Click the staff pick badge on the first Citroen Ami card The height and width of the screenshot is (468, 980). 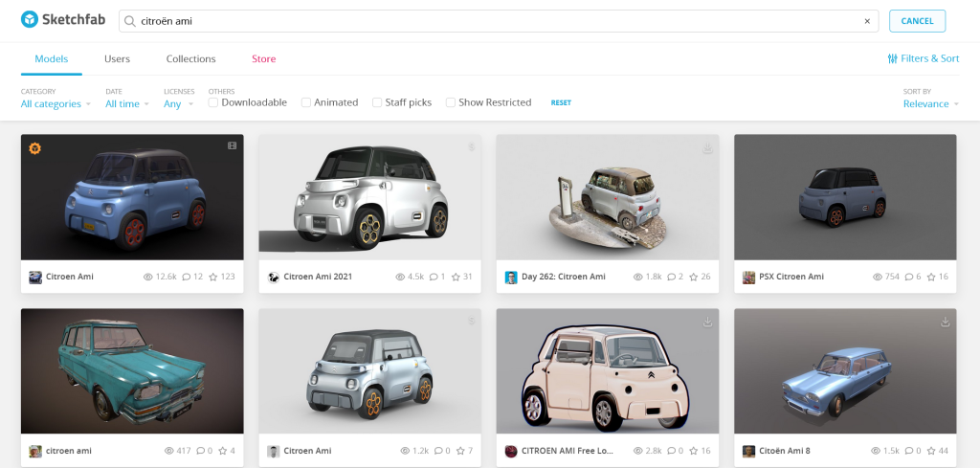(35, 148)
